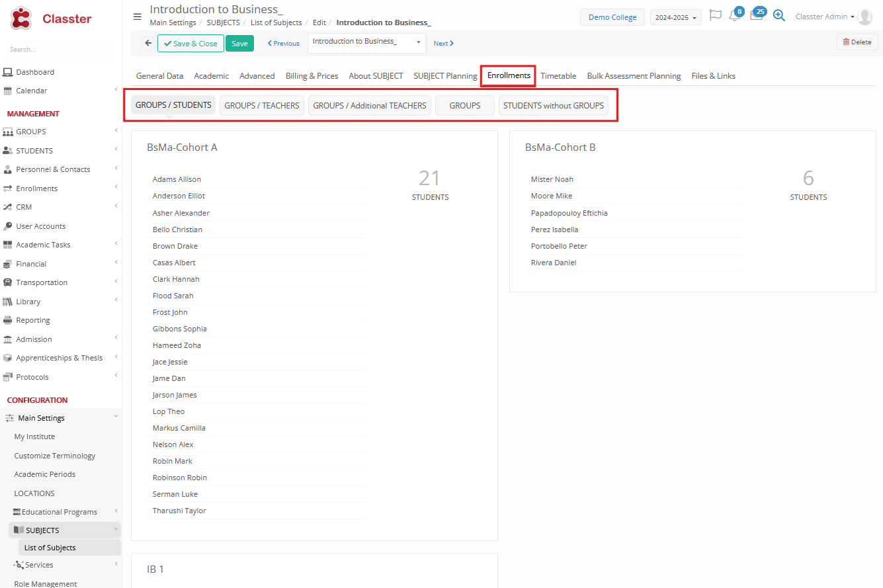This screenshot has height=588, width=883.
Task: Switch to the Timetable tab
Action: (558, 76)
